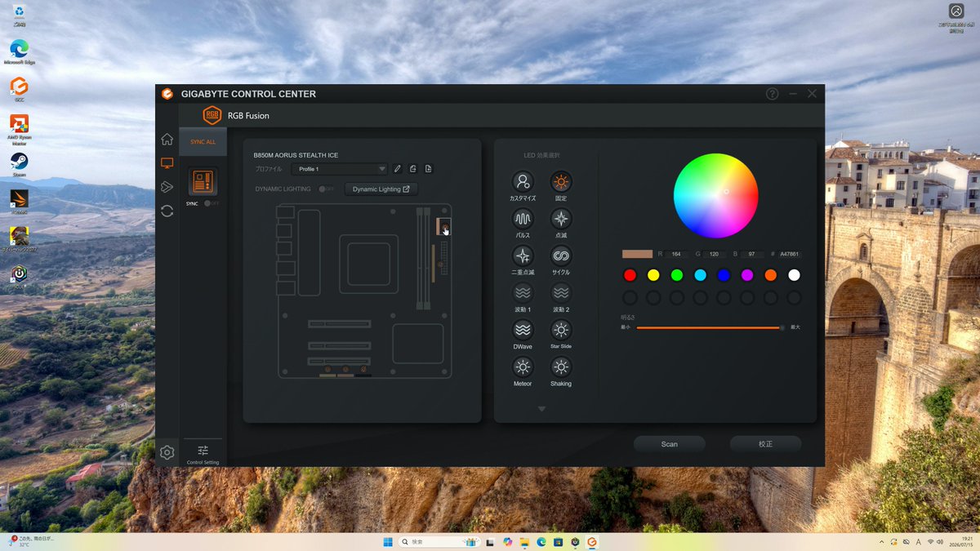Pick the blue preset color swatch

(x=724, y=275)
